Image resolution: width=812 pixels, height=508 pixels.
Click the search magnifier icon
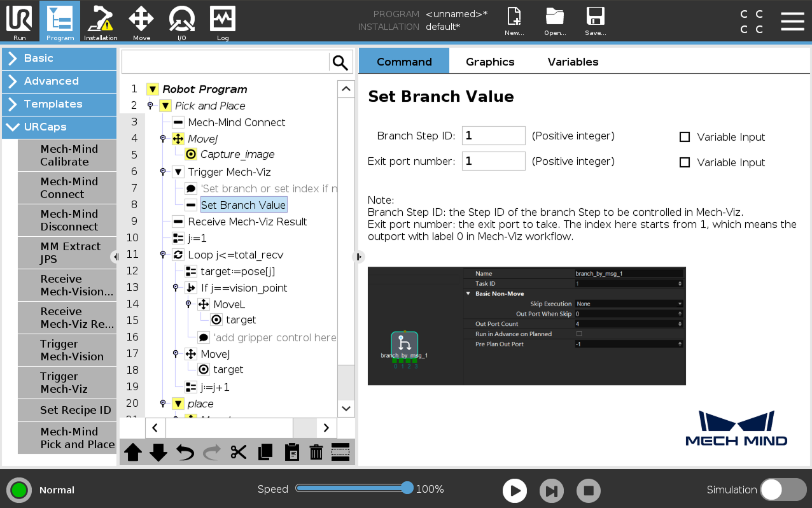[340, 62]
